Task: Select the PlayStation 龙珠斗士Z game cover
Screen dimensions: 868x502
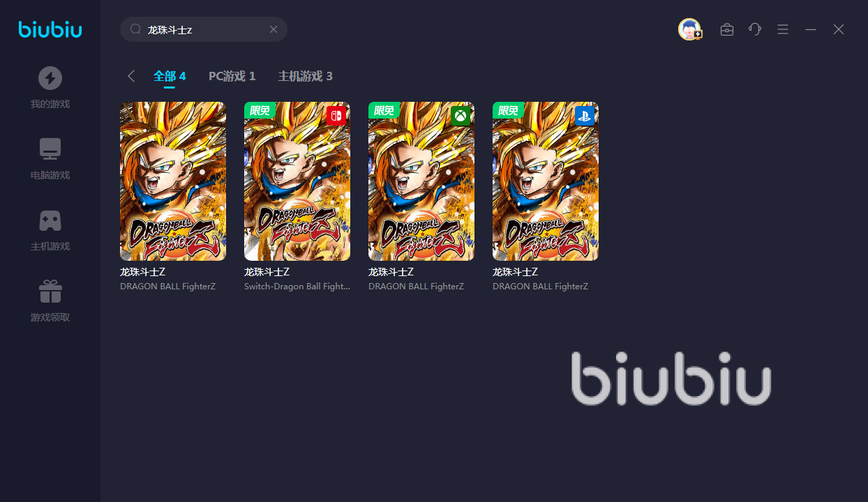Action: pos(546,181)
